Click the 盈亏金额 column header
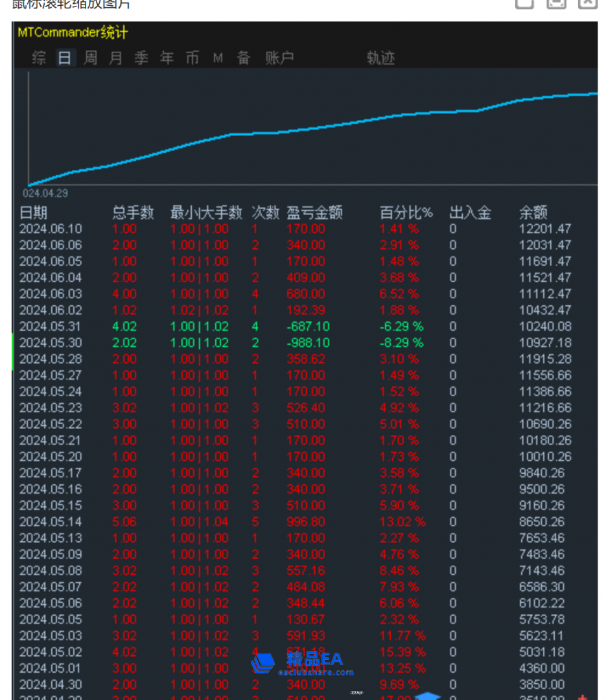The width and height of the screenshot is (606, 700). (314, 213)
